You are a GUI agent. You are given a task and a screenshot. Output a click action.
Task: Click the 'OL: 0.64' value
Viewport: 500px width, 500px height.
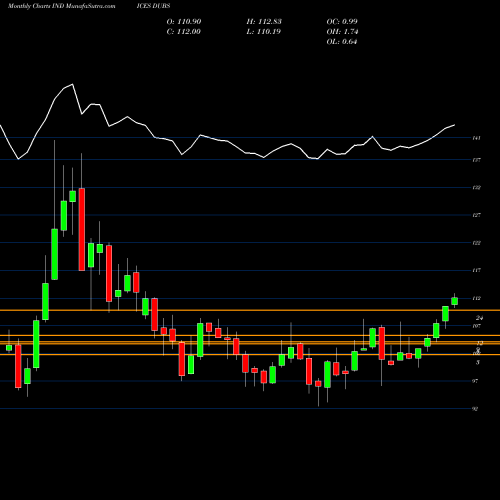click(342, 42)
